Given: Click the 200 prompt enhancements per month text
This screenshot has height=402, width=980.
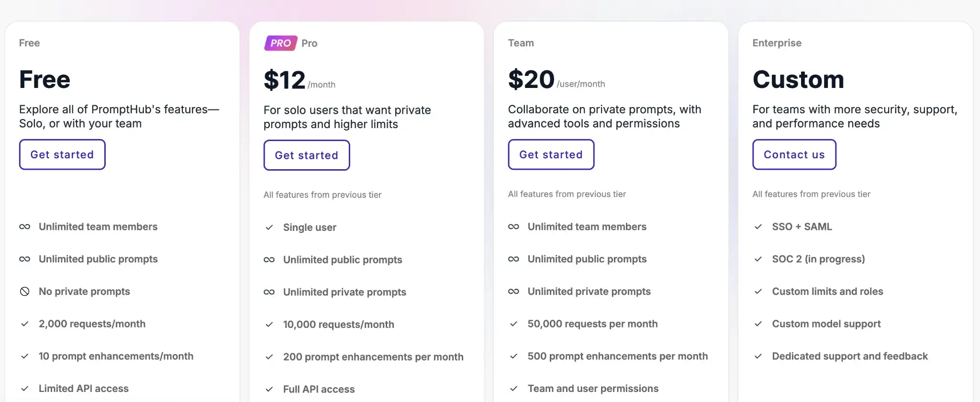Looking at the screenshot, I should coord(373,357).
